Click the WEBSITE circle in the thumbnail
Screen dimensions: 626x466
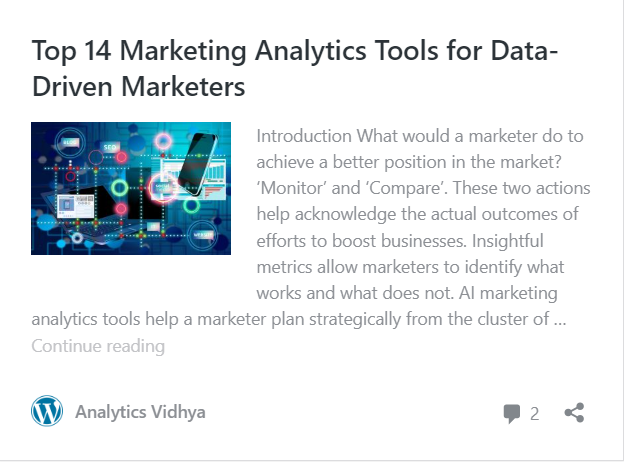[203, 235]
